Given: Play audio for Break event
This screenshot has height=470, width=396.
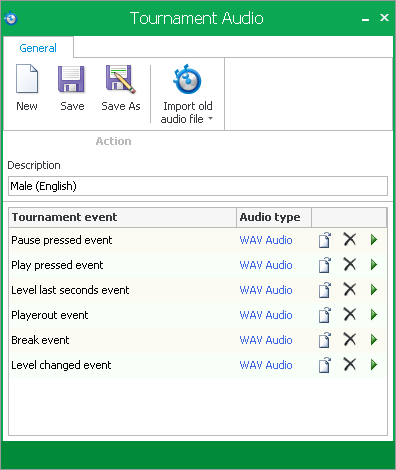Looking at the screenshot, I should pyautogui.click(x=374, y=340).
